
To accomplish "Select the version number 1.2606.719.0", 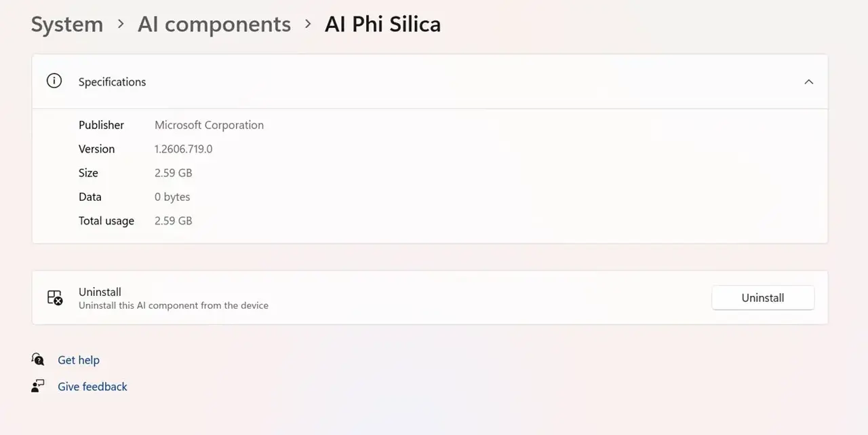I will pyautogui.click(x=183, y=149).
